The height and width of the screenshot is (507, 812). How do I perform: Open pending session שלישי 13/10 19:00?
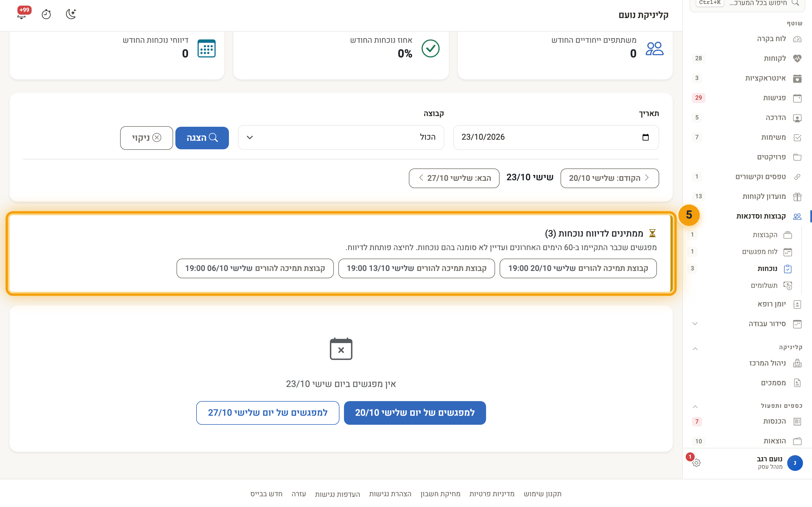(416, 268)
